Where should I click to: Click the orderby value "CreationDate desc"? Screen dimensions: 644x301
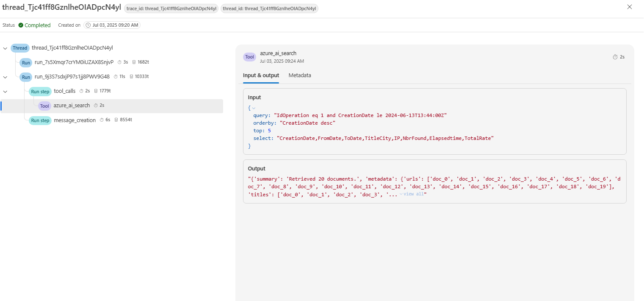(308, 123)
